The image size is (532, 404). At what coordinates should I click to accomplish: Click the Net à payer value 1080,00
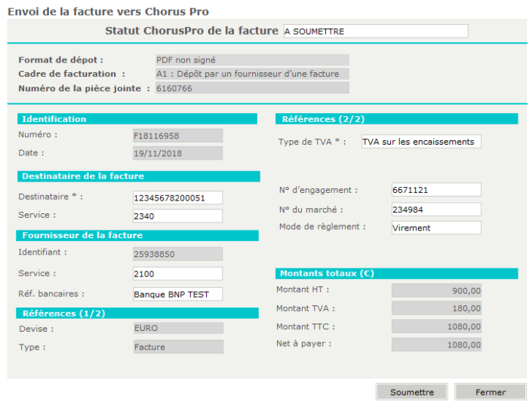[436, 344]
